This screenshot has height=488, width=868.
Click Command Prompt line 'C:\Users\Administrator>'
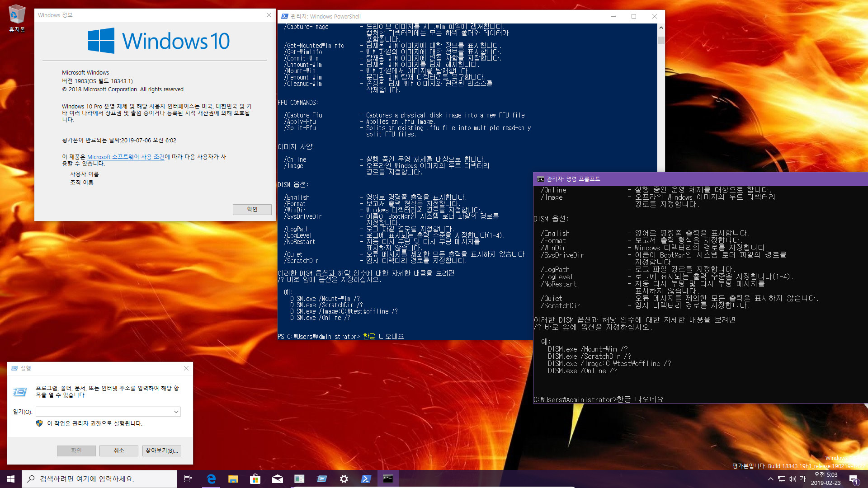tap(575, 399)
